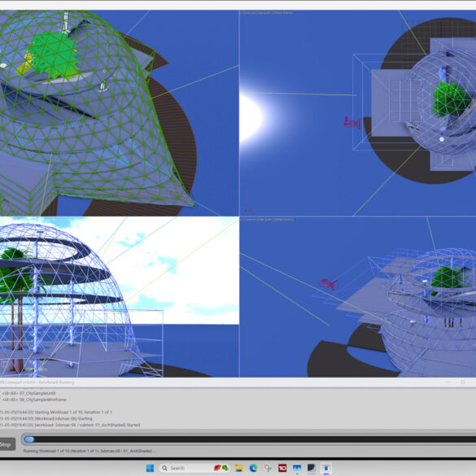Viewport: 476px width, 476px height.
Task: Switch to the active SPECviewperf taskbar icon
Action: [326, 468]
